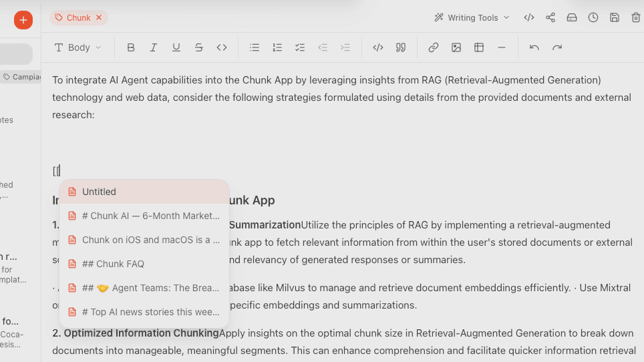Open the Body text style dropdown

coord(78,47)
